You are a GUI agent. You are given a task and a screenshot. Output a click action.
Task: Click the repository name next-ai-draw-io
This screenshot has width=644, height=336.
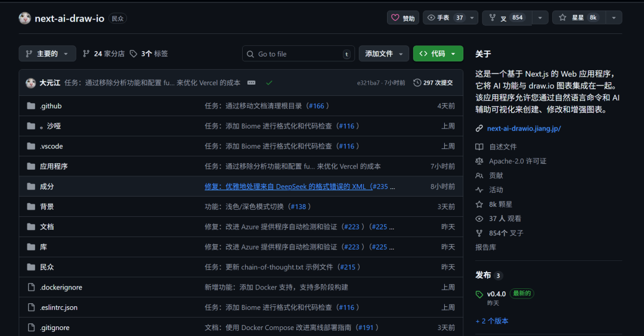tap(69, 18)
